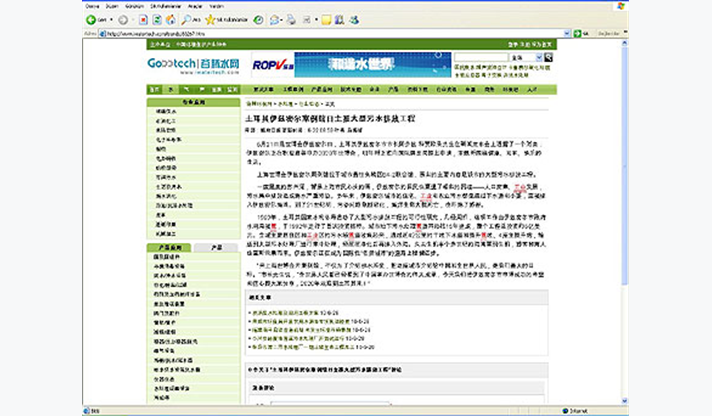
Task: Go to the Home page icon
Action: click(172, 19)
